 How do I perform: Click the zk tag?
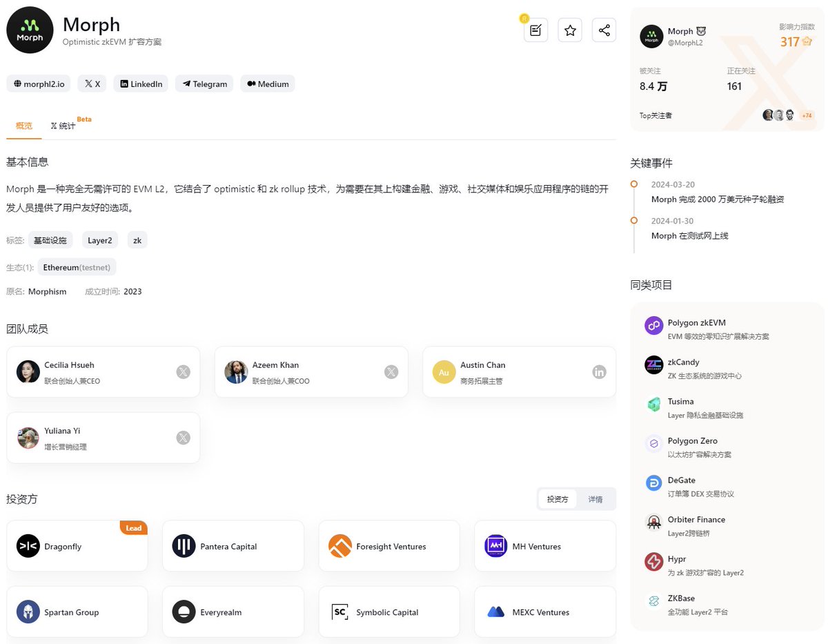(x=137, y=240)
